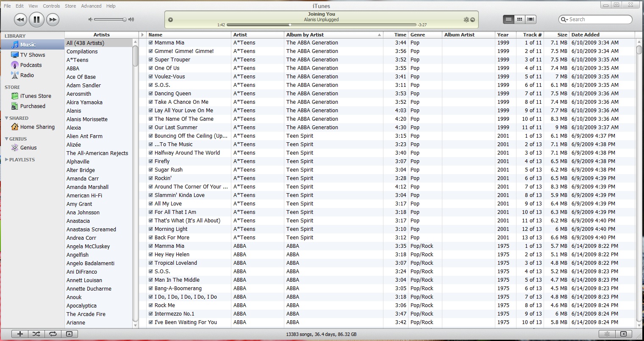The width and height of the screenshot is (644, 341).
Task: Sort songs by the Name column
Action: click(x=189, y=35)
